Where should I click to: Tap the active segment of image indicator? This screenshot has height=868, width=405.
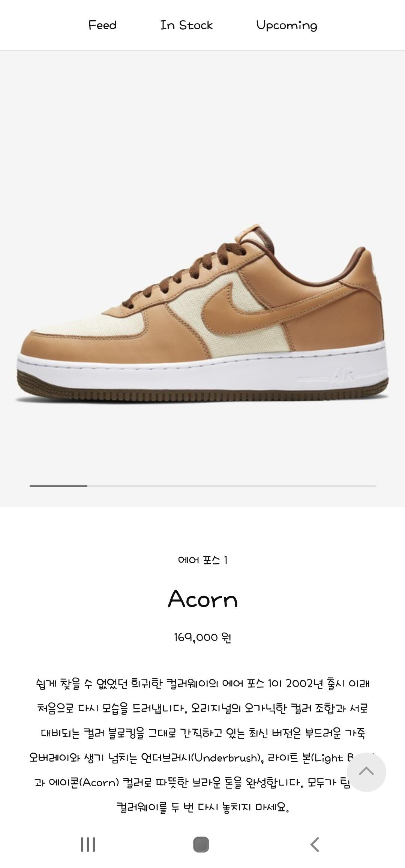[x=58, y=486]
